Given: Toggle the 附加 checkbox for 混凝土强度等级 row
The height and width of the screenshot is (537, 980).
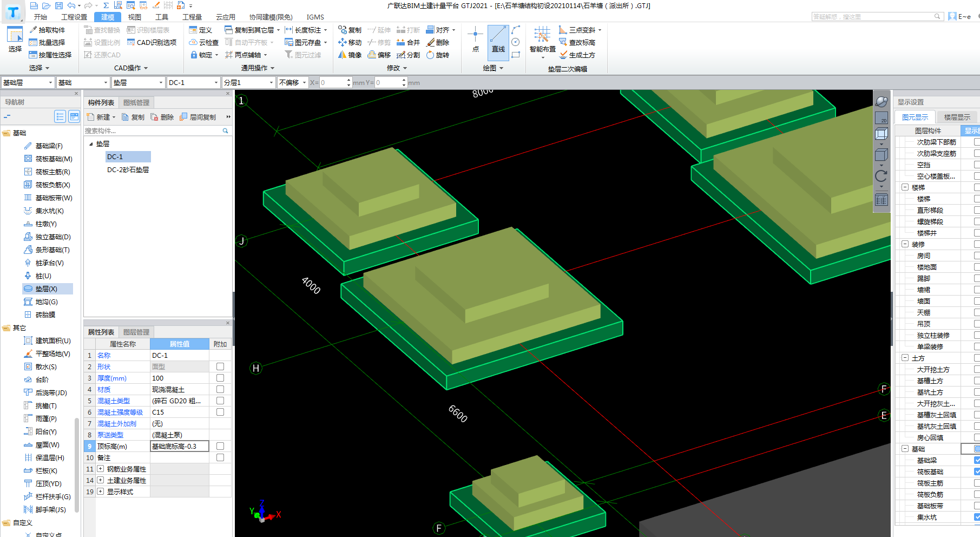Looking at the screenshot, I should [x=220, y=412].
